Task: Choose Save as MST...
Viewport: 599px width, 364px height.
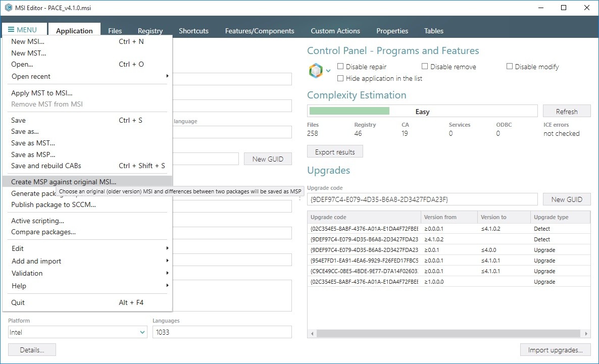Action: tap(87, 143)
